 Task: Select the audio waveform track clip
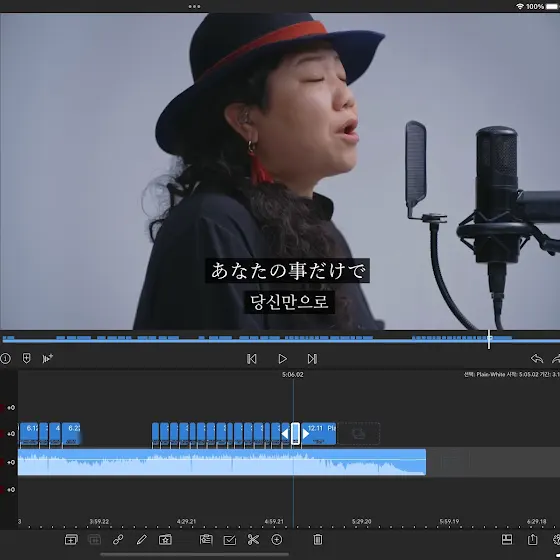tap(222, 462)
